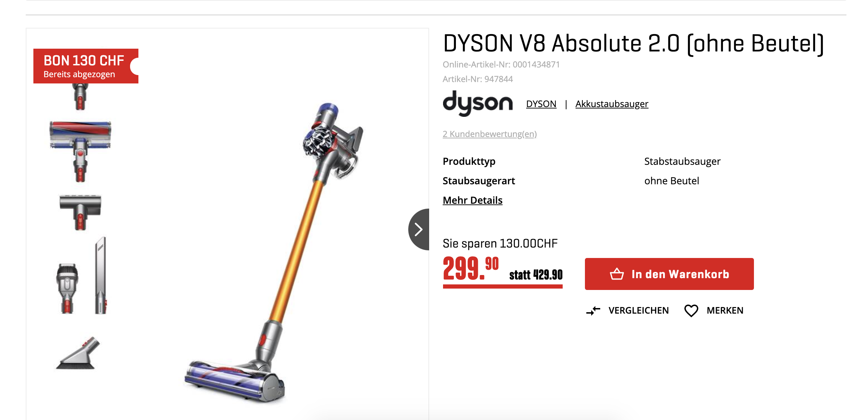This screenshot has width=868, height=420.
Task: Select the mini motorized tool thumbnail
Action: (80, 212)
